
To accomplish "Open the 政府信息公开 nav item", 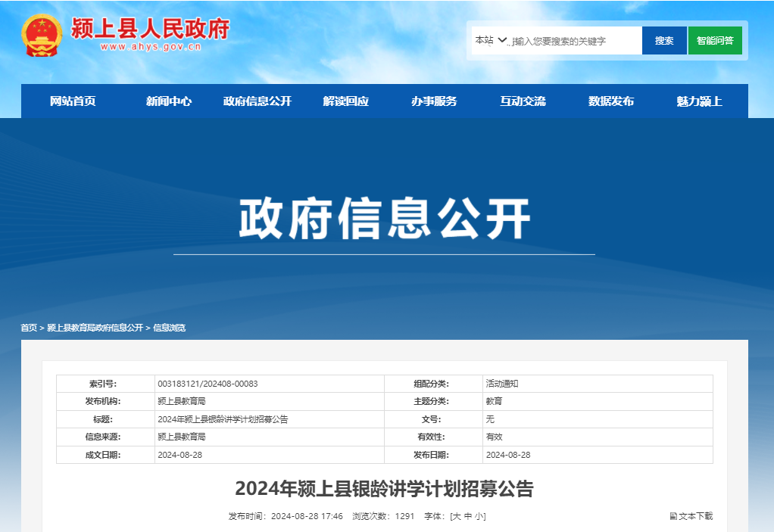I will (257, 101).
